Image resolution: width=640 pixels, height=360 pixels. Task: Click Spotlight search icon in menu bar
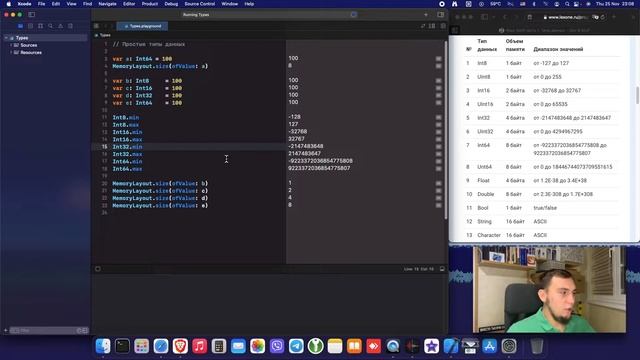click(567, 4)
